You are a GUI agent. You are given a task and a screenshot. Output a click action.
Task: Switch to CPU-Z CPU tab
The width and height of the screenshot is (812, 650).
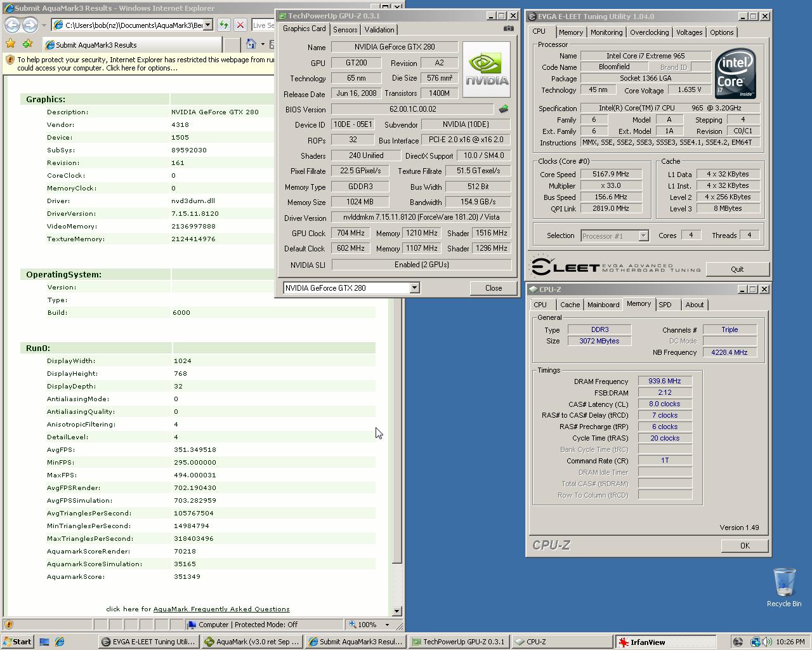540,305
